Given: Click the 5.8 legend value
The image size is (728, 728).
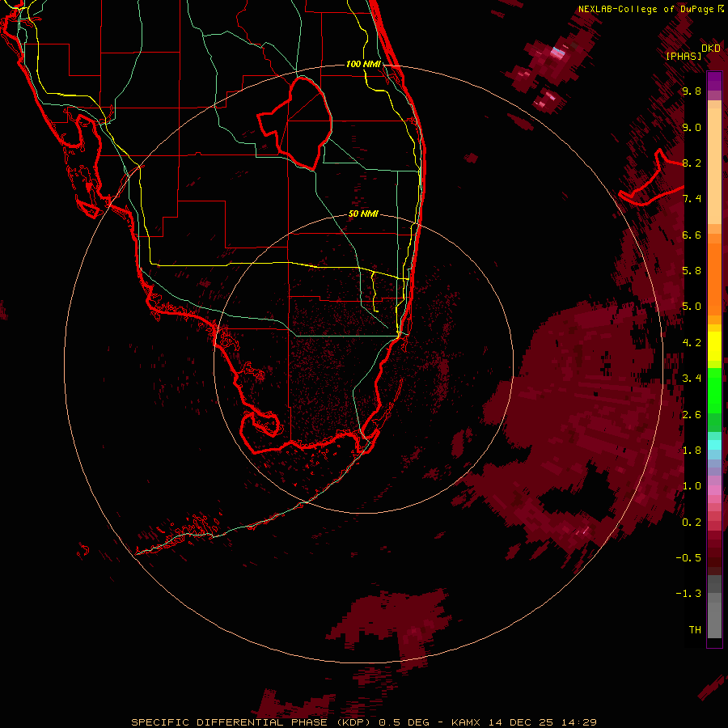Looking at the screenshot, I should (x=692, y=271).
